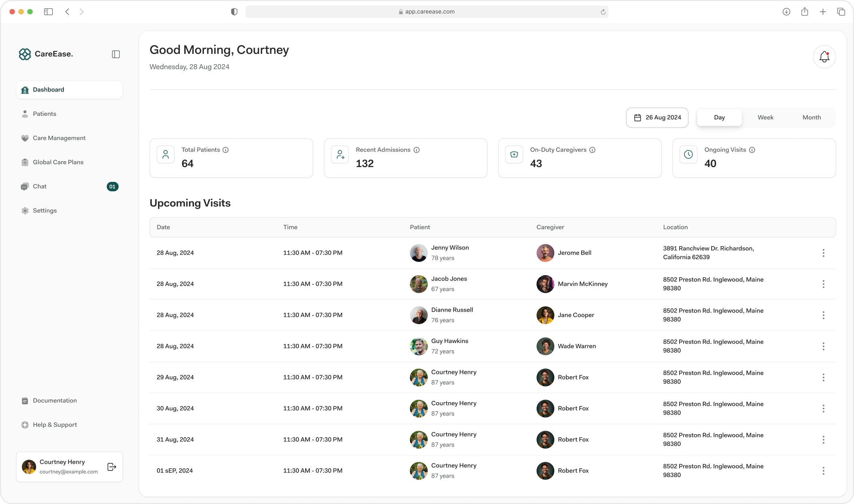Click caregiver Marvin McKinney's name
The width and height of the screenshot is (854, 504).
(x=583, y=284)
